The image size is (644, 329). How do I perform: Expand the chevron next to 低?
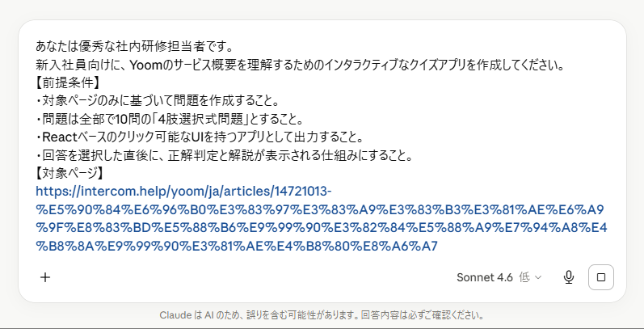click(x=537, y=277)
